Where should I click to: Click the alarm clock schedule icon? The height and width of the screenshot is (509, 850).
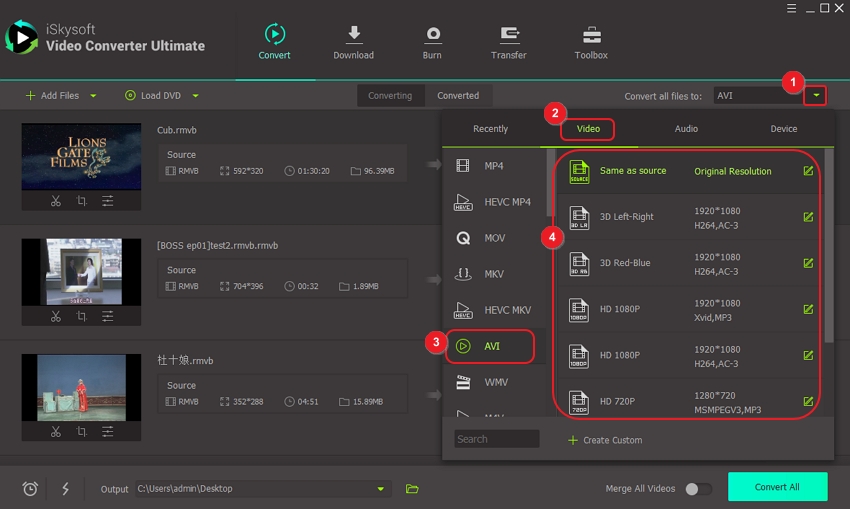point(30,489)
